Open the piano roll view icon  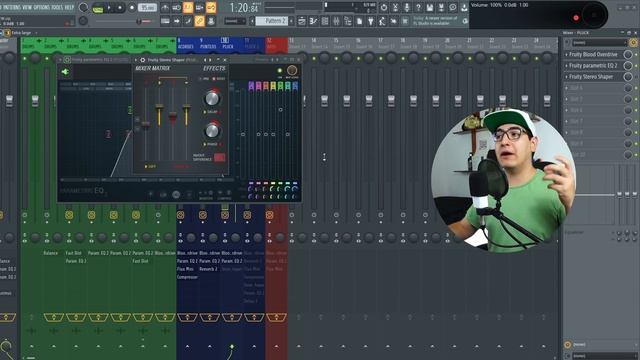pyautogui.click(x=313, y=21)
